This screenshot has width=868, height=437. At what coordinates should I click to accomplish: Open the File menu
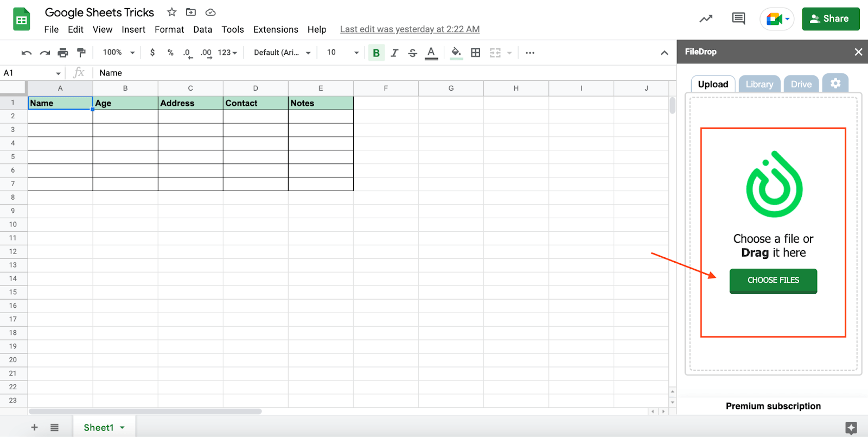tap(52, 29)
